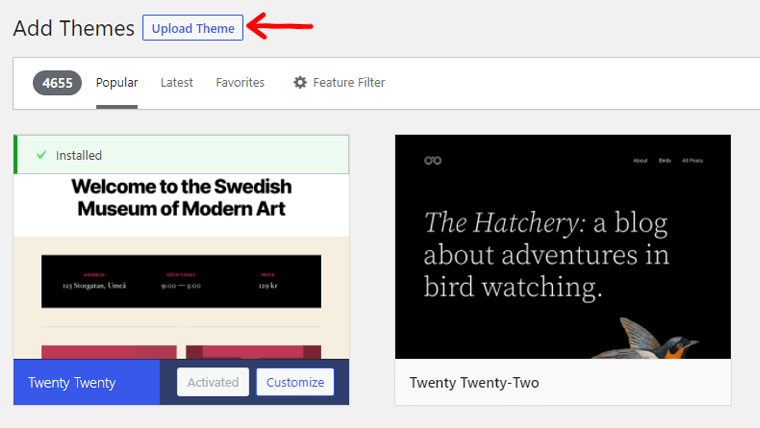Click the Add Themes page heading
This screenshot has height=428, width=760.
click(74, 29)
